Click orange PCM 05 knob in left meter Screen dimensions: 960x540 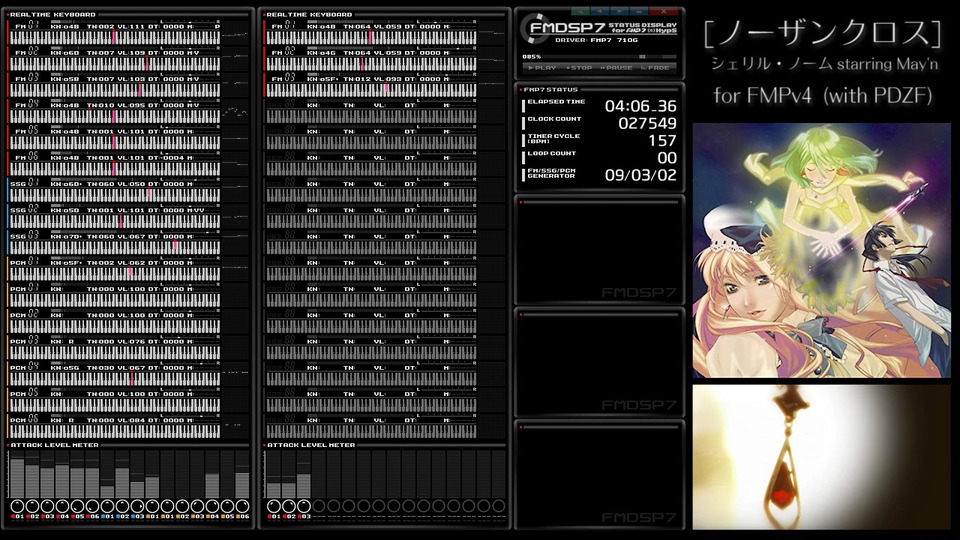click(x=227, y=506)
